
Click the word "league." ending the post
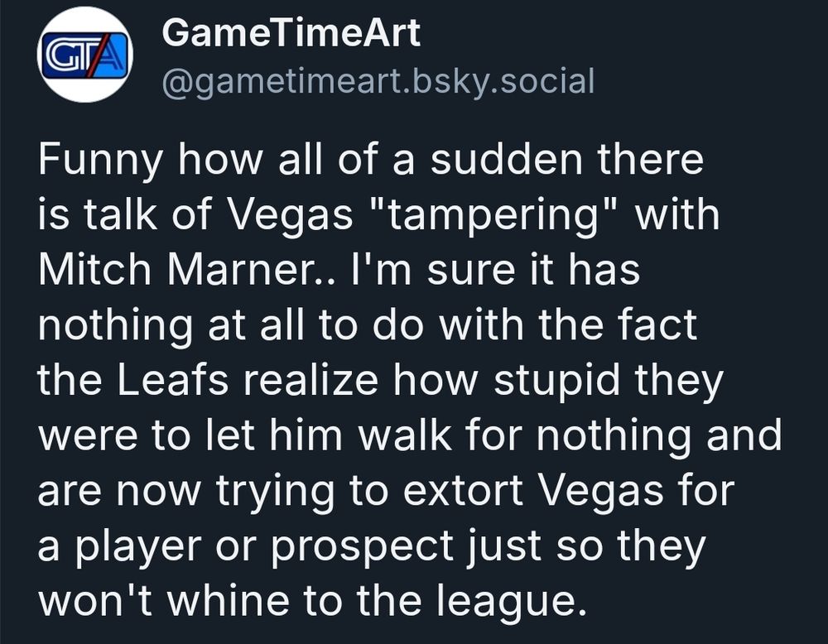pos(511,603)
